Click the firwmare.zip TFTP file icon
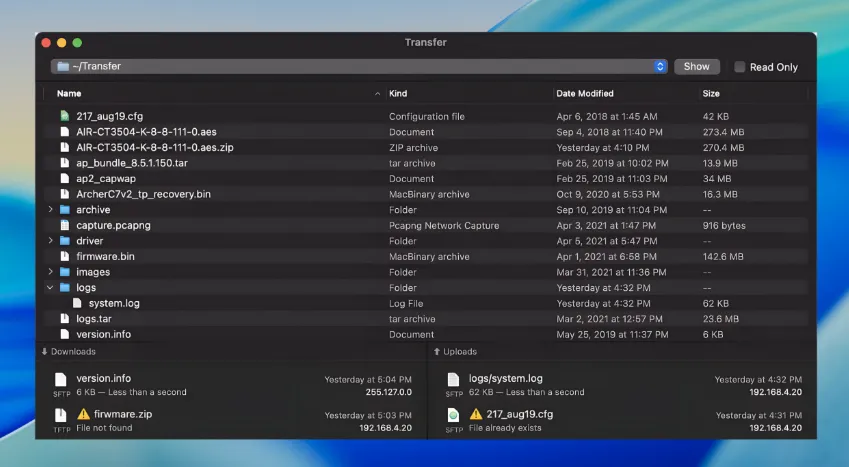 pos(61,415)
